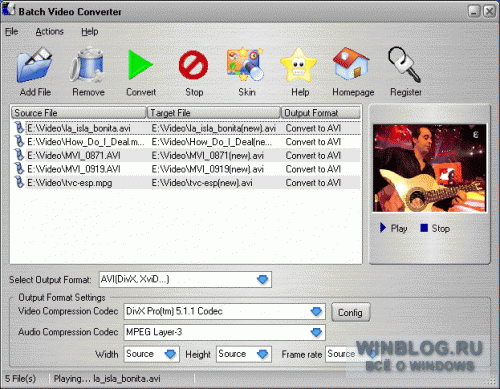Sort by the Source File column header
The width and height of the screenshot is (500, 389).
(79, 113)
